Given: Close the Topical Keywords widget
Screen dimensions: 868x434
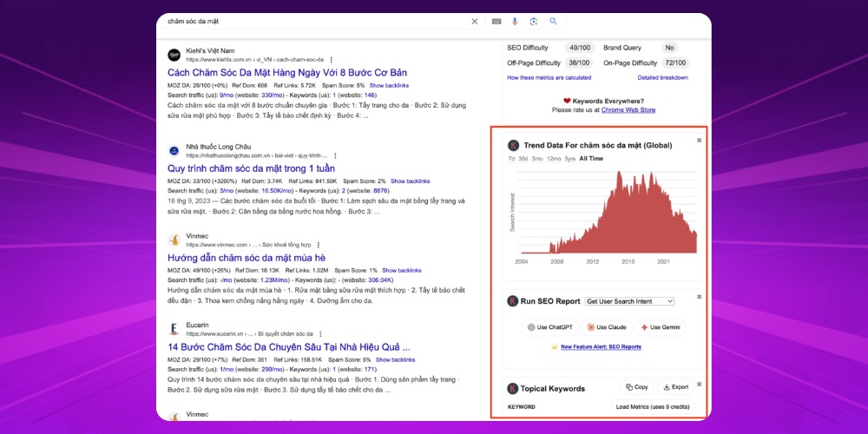Looking at the screenshot, I should pos(699,385).
